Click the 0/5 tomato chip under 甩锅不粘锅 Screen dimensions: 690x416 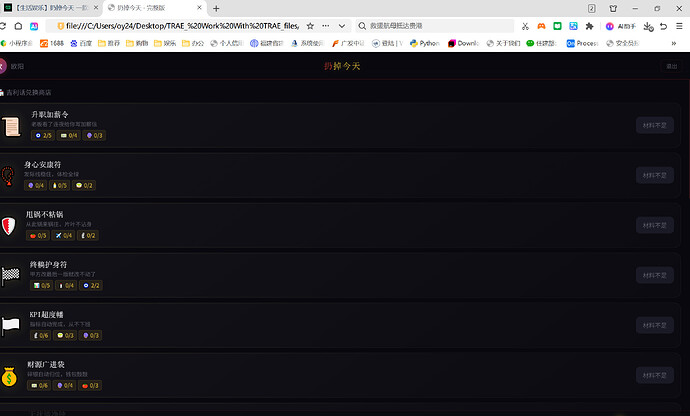[x=38, y=236]
